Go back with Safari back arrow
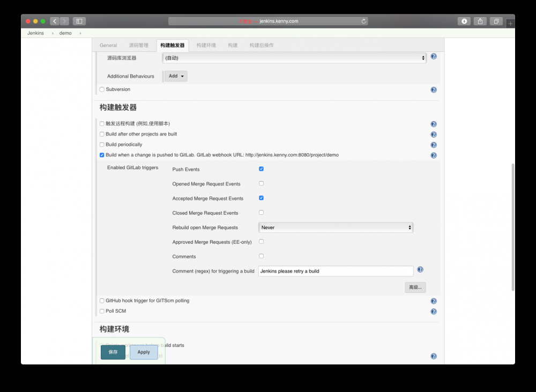The height and width of the screenshot is (392, 536). click(x=54, y=21)
